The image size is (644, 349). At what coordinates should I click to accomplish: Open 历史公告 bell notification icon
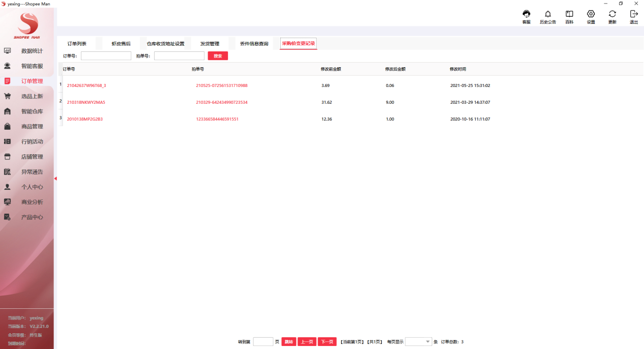coord(548,15)
